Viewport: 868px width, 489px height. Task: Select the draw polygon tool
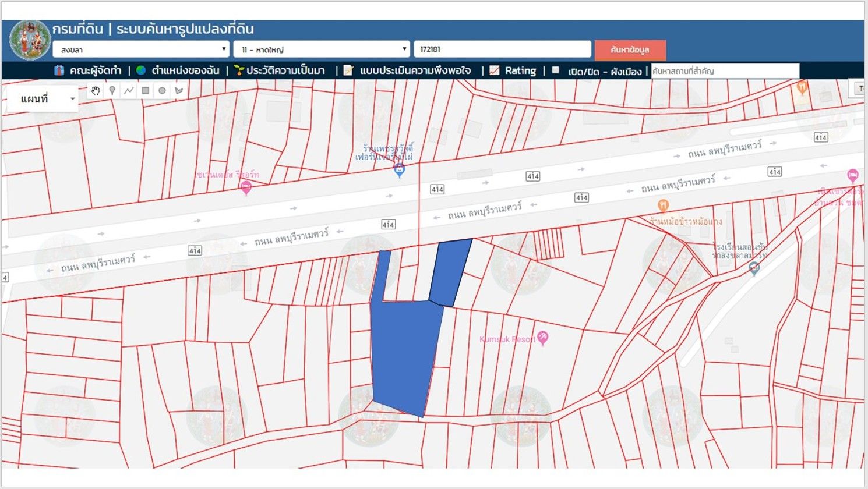coord(179,91)
